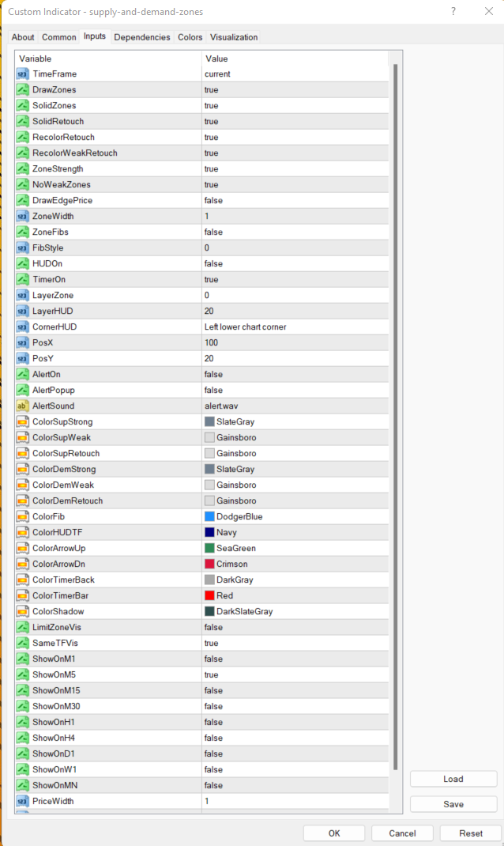Click the ColorFib color type icon
This screenshot has height=846, width=504.
[x=22, y=516]
